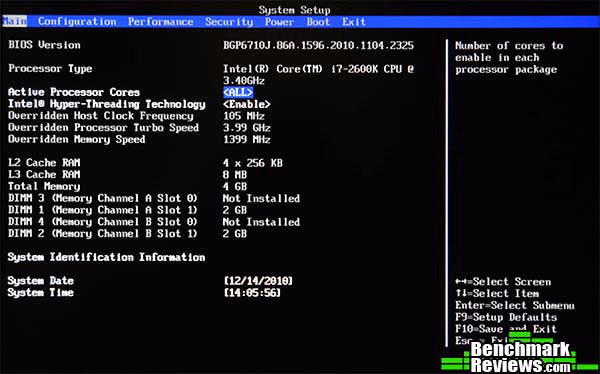Click Overridden Processor Turbo Speed label
The width and height of the screenshot is (600, 374).
coord(104,127)
